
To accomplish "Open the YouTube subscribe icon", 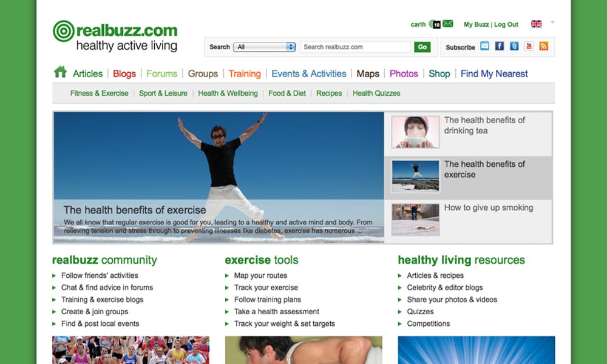I will click(529, 46).
